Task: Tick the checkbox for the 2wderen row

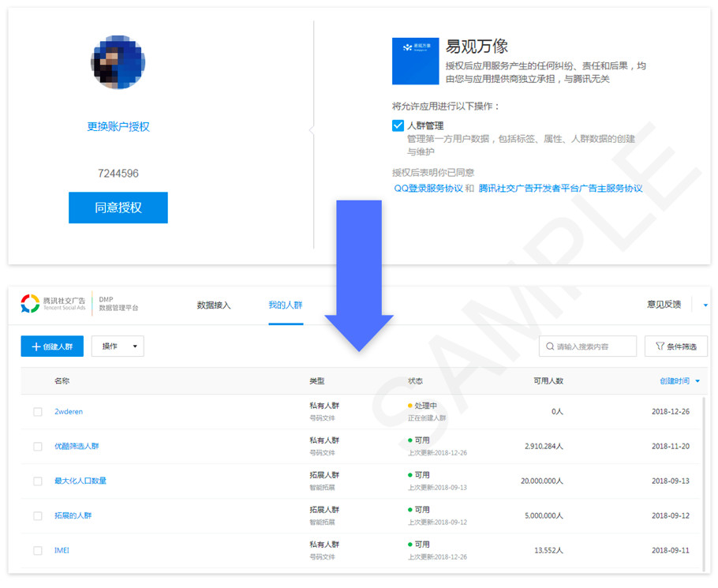Action: (x=38, y=412)
